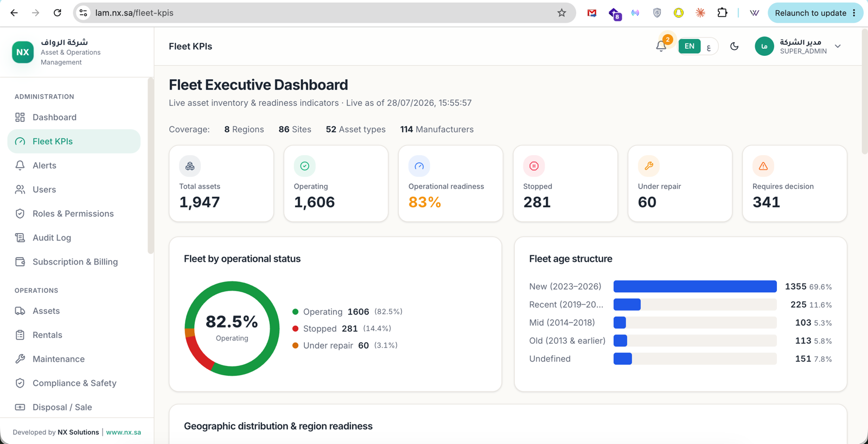868x444 pixels.
Task: Open Audit Log page
Action: (74, 237)
